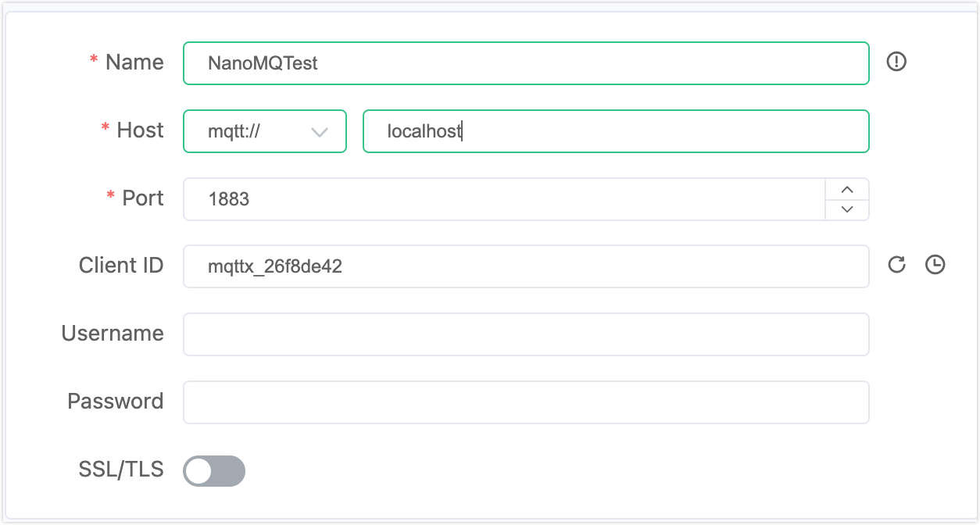Click the empty Username field

tap(525, 334)
